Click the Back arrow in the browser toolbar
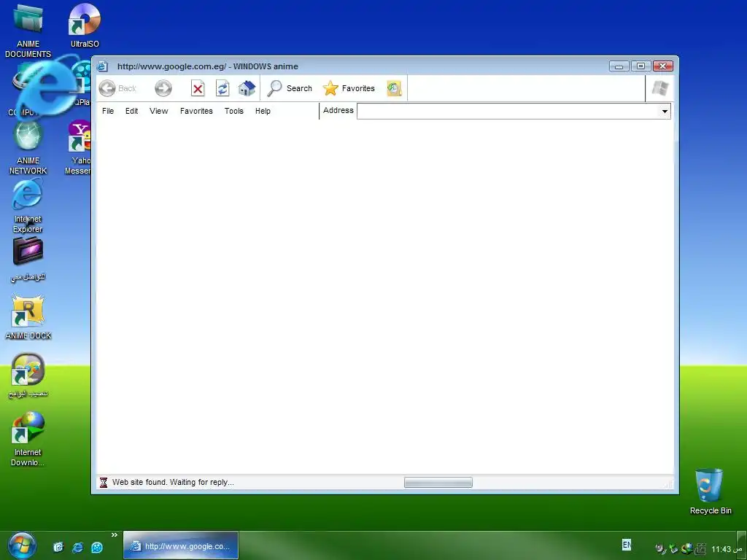The height and width of the screenshot is (560, 747). point(108,88)
